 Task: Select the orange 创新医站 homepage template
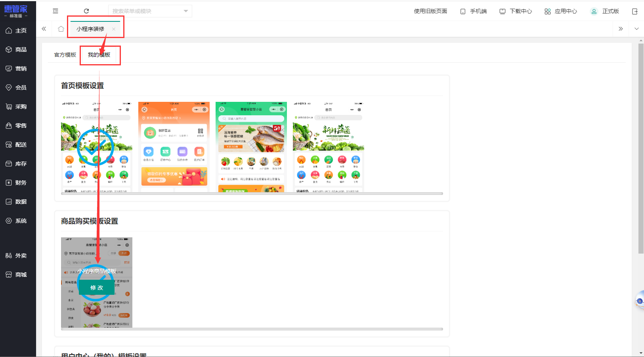174,147
